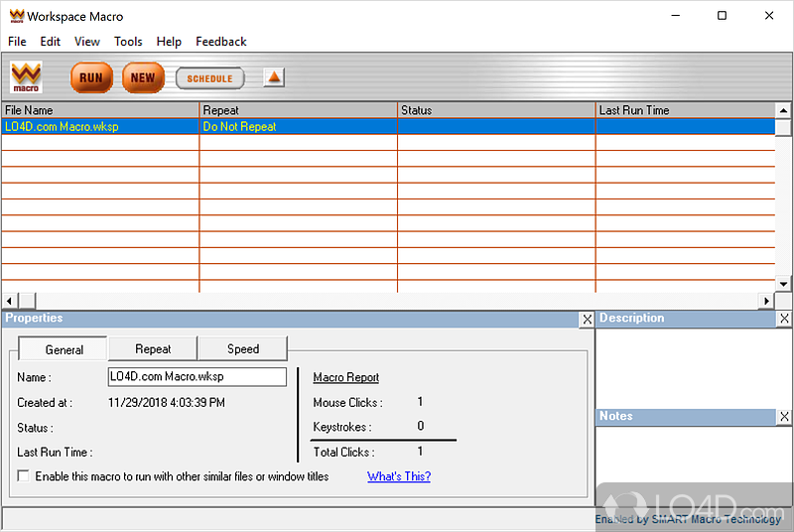Click the orange RUN button
This screenshot has height=532, width=794.
(90, 78)
